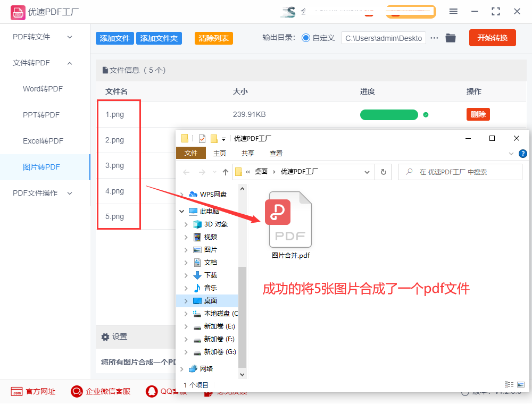
Task: Collapse the 文件转PDF section
Action: (70, 63)
